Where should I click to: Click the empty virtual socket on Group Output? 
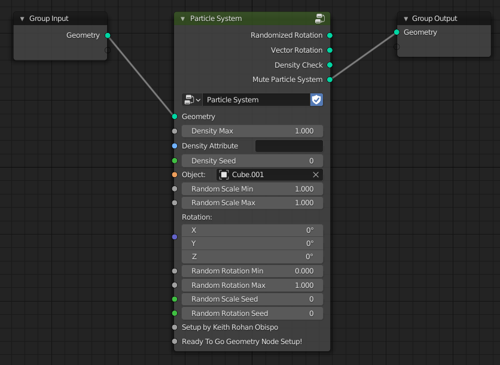(397, 47)
